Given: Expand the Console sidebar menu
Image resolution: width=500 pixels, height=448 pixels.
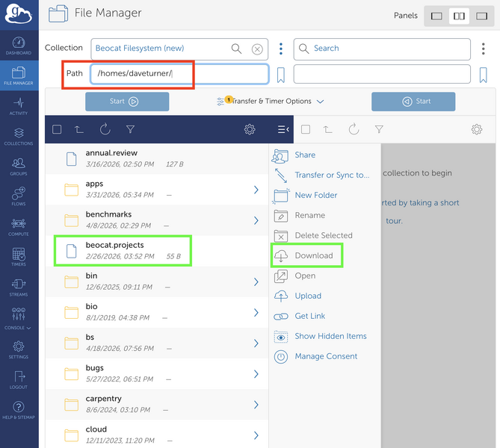Looking at the screenshot, I should (19, 317).
